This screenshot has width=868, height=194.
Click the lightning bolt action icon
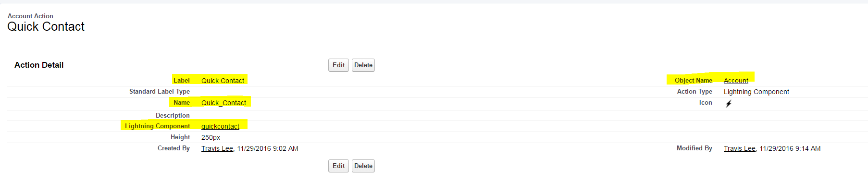click(729, 104)
